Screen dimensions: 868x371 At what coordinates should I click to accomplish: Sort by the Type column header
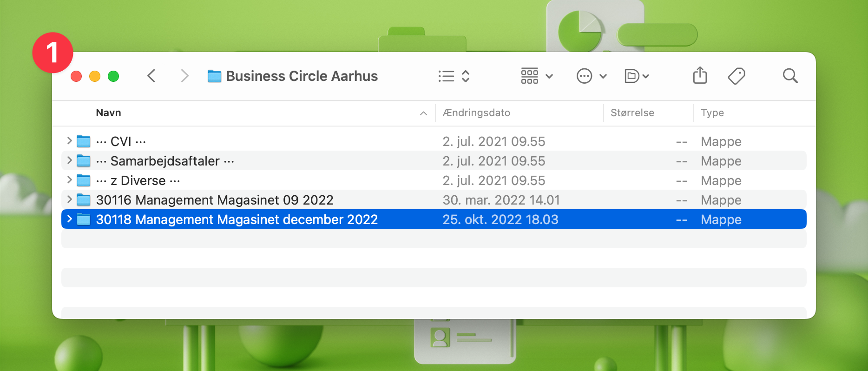click(x=712, y=113)
